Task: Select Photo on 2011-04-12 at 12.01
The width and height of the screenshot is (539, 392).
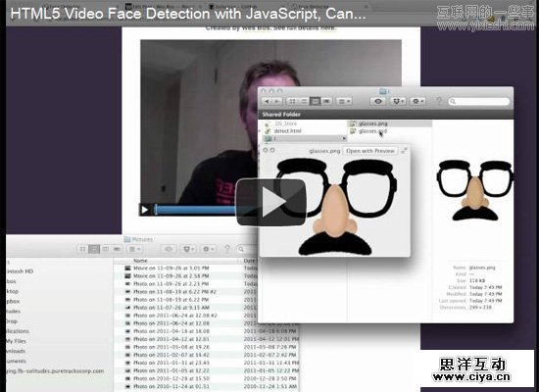Action: click(171, 339)
